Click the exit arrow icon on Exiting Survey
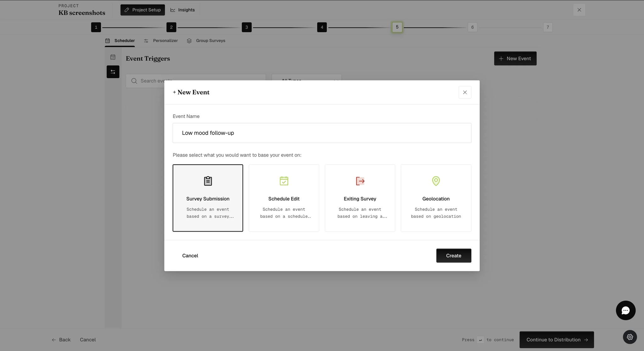Viewport: 644px width, 351px height. [x=360, y=181]
